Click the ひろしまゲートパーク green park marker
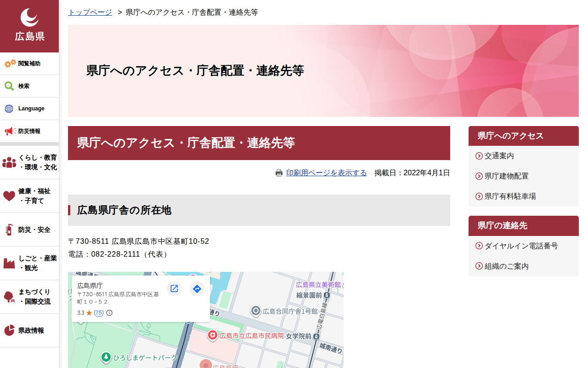 point(106,357)
